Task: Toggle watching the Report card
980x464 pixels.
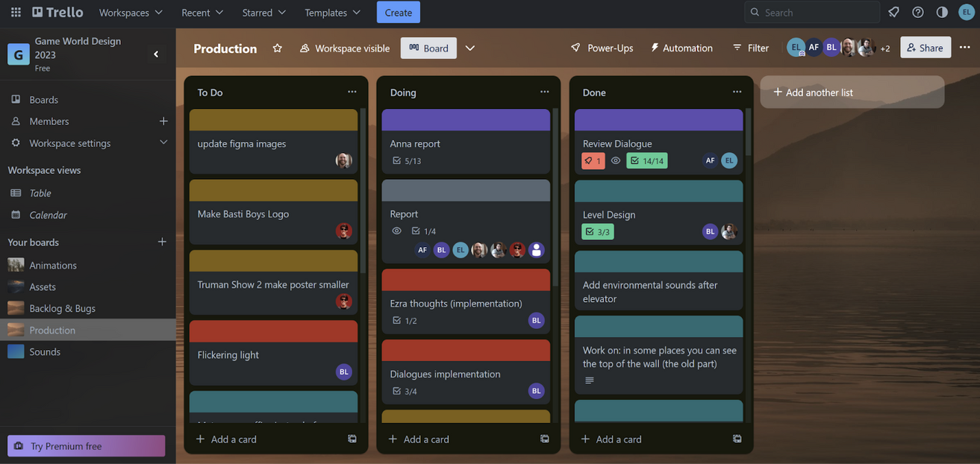Action: [396, 231]
